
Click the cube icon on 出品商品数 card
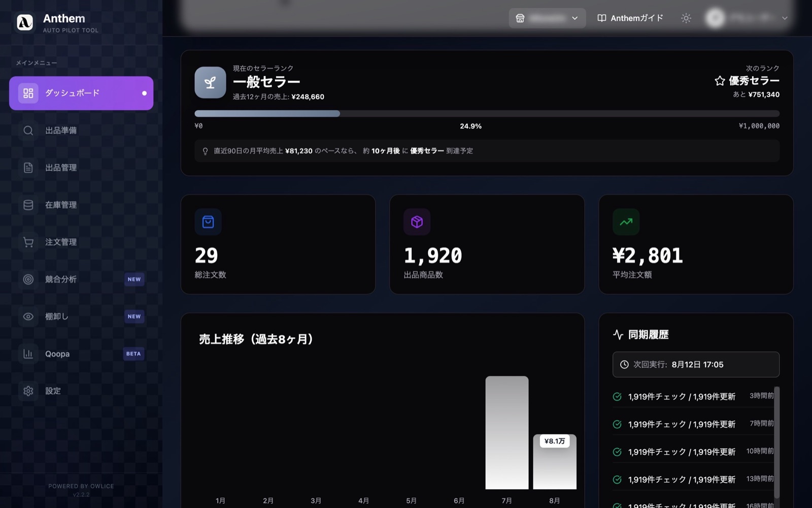(x=417, y=222)
